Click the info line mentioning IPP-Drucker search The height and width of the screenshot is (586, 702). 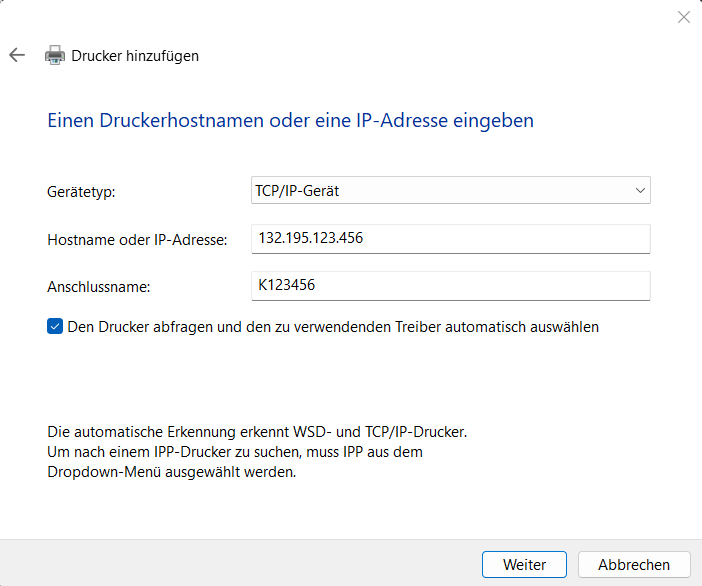click(235, 452)
